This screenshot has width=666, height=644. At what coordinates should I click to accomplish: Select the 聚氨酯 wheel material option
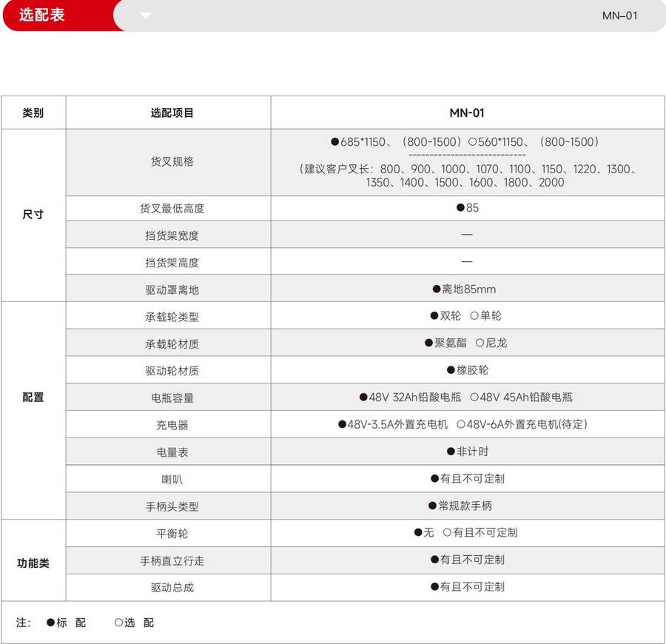tap(445, 343)
